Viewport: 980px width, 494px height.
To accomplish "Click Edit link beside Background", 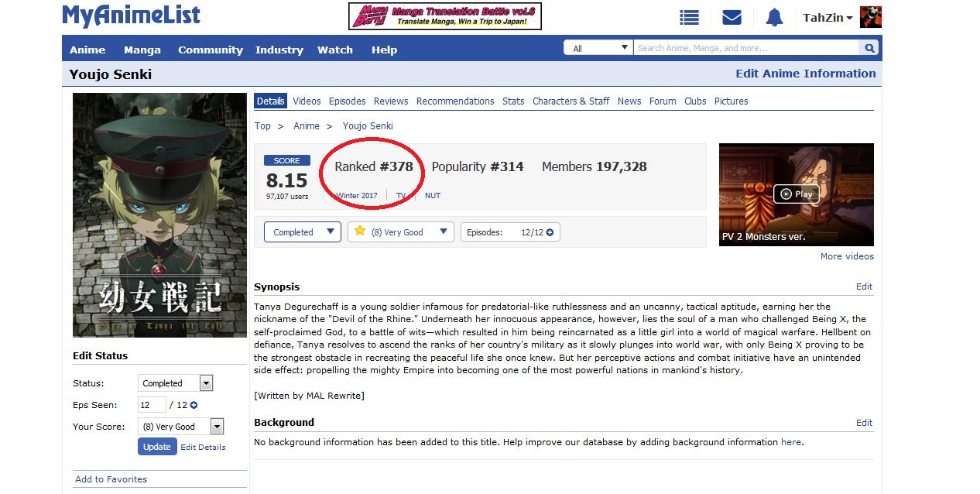I will click(x=864, y=423).
